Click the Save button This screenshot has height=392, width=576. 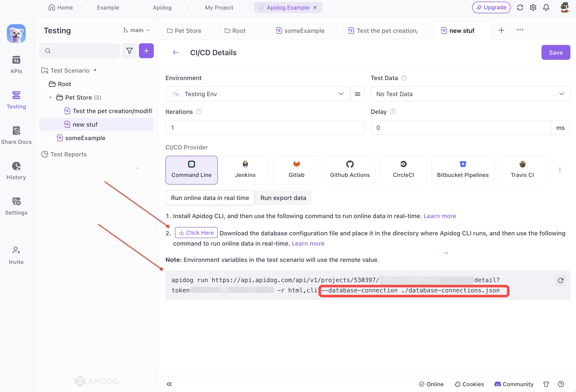[x=556, y=53]
